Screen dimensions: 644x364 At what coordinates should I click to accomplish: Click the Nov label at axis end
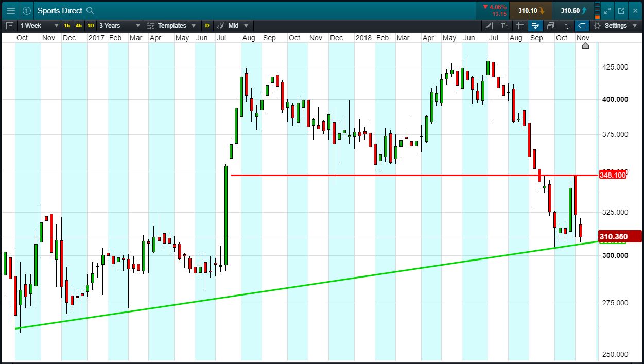coord(583,38)
